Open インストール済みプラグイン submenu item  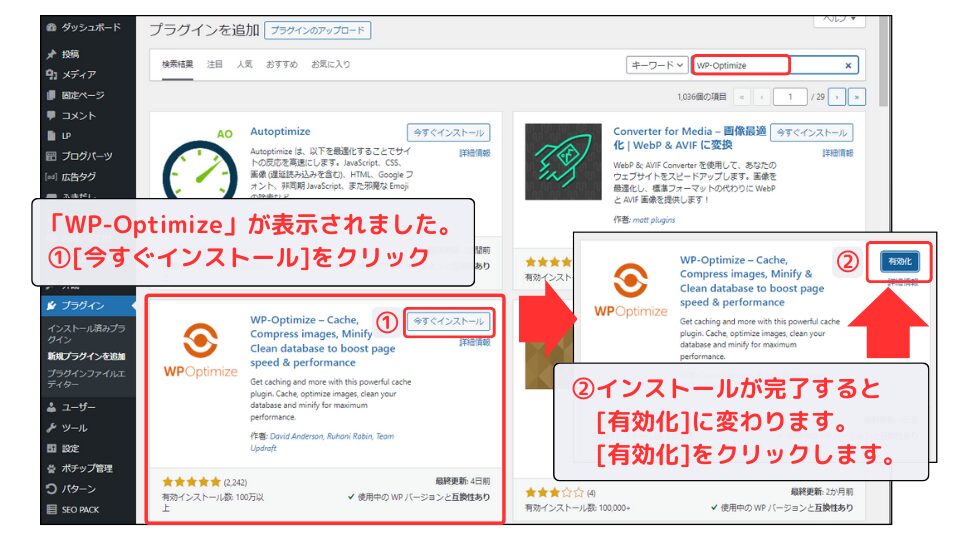coord(86,334)
